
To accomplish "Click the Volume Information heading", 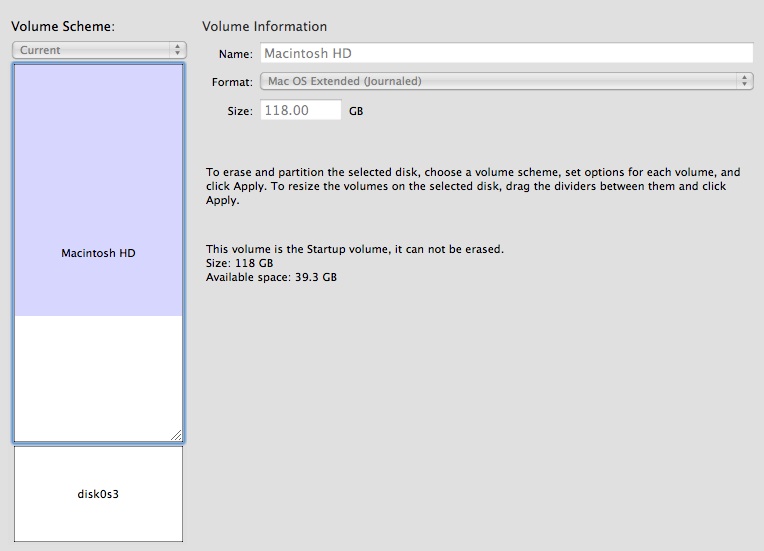I will coord(265,26).
